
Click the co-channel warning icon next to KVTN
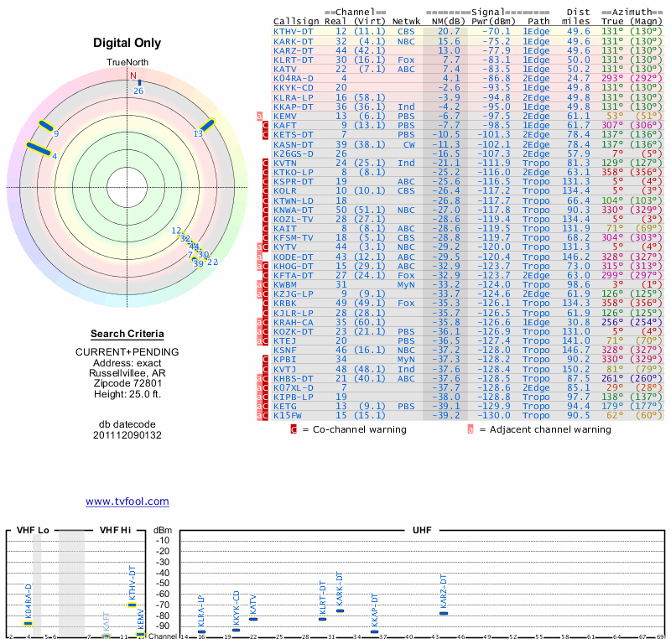(266, 162)
